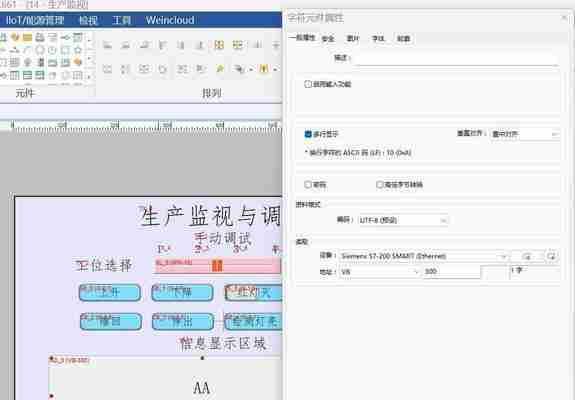The height and width of the screenshot is (400, 575).
Task: Switch to the 安全 tab in properties dialog
Action: click(328, 38)
